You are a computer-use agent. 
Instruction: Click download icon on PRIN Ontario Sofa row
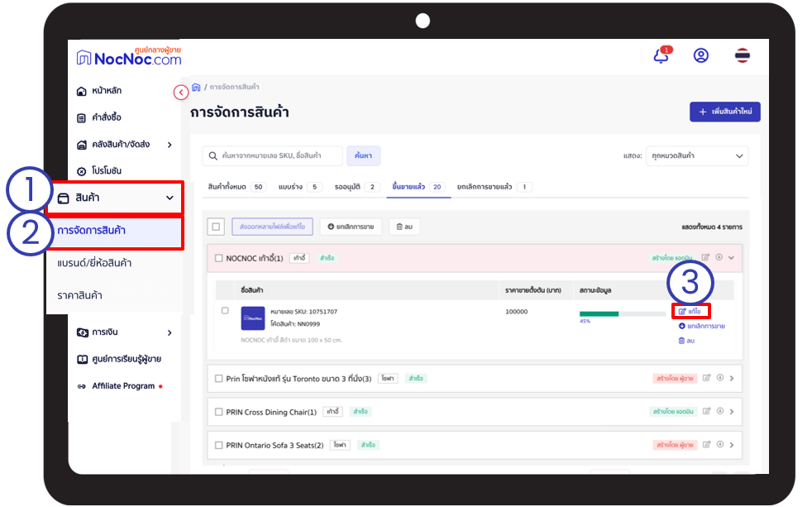point(720,444)
